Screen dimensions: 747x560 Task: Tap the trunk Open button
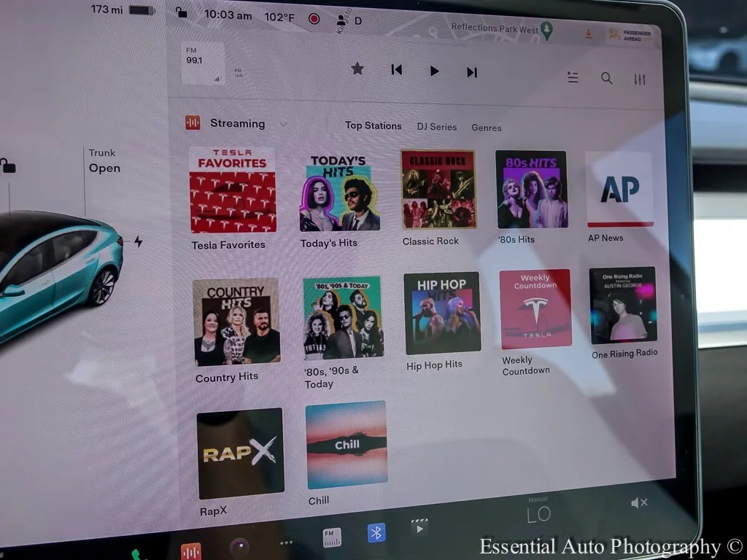(x=104, y=168)
